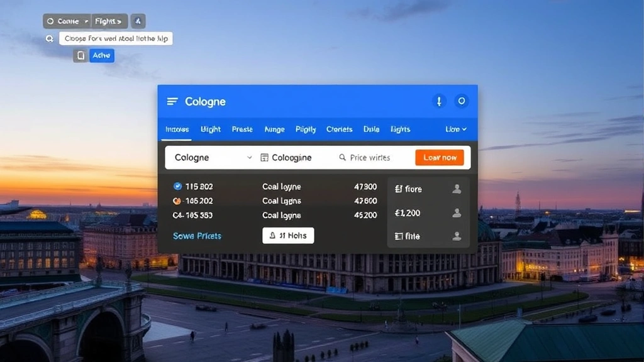
Task: Toggle the passenger icon beside the bottom fare
Action: 457,236
